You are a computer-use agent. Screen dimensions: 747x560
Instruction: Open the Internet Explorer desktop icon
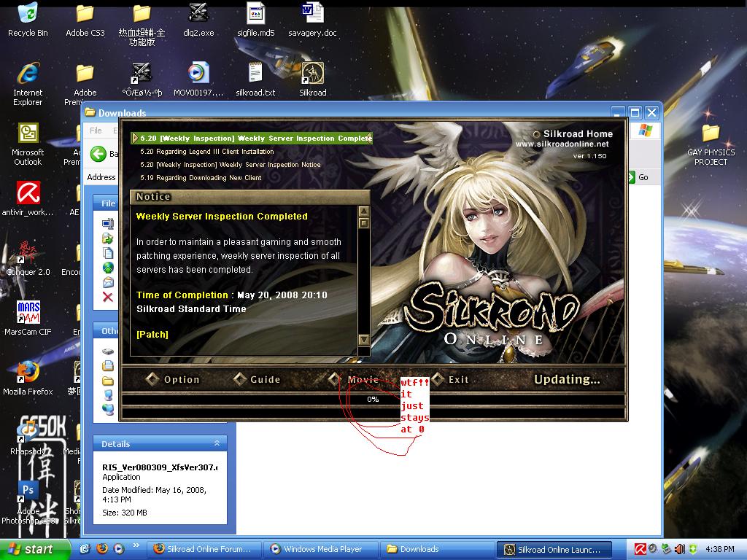click(x=28, y=74)
